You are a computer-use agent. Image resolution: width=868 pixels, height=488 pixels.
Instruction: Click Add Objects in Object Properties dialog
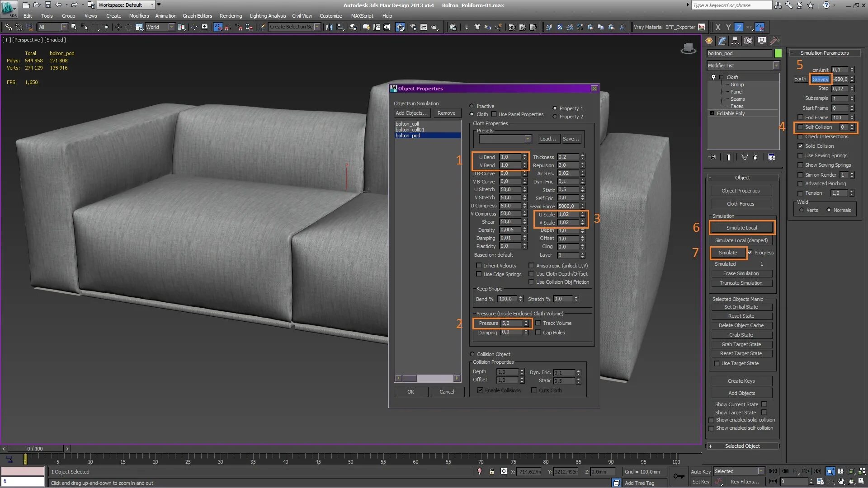click(x=411, y=113)
